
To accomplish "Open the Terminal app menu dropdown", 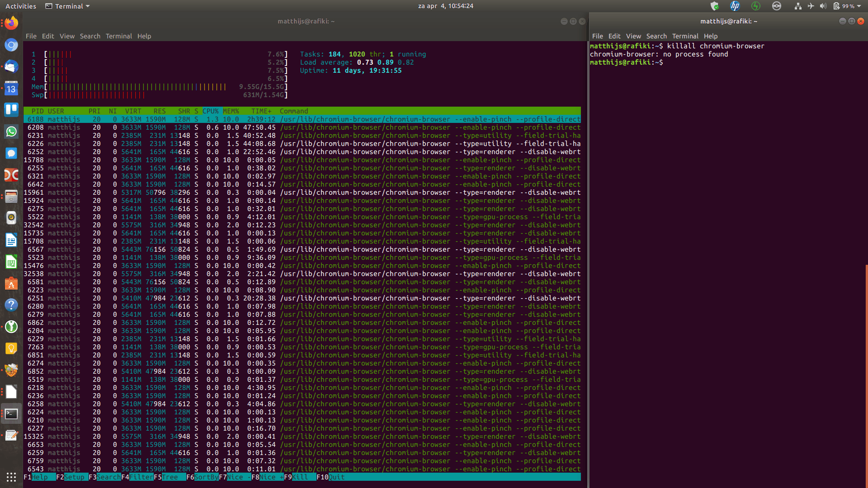I will [x=68, y=6].
